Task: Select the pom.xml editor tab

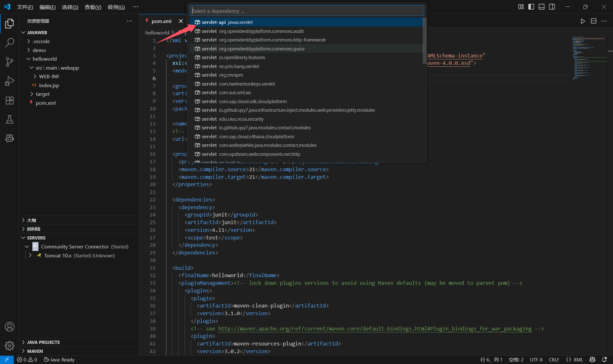Action: pyautogui.click(x=161, y=21)
